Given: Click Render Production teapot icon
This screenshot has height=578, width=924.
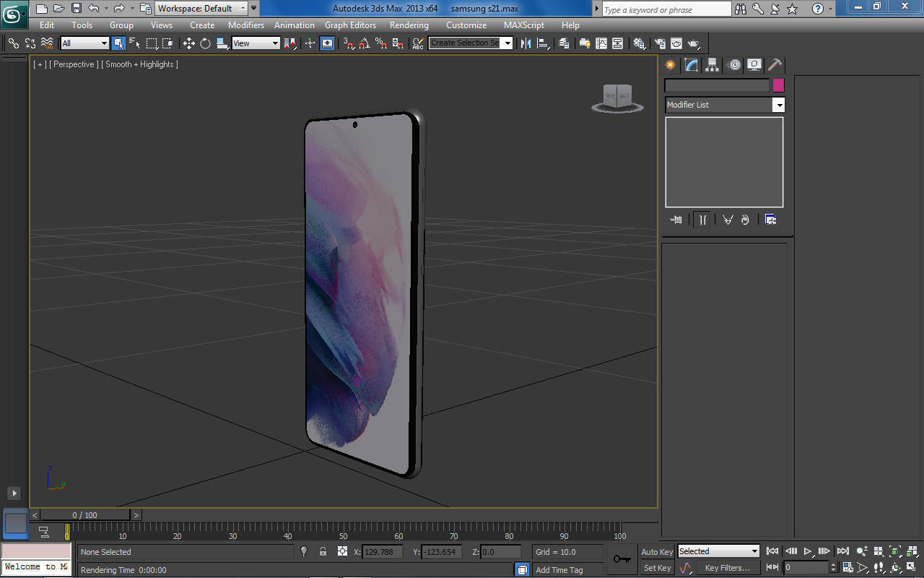Looking at the screenshot, I should 693,43.
